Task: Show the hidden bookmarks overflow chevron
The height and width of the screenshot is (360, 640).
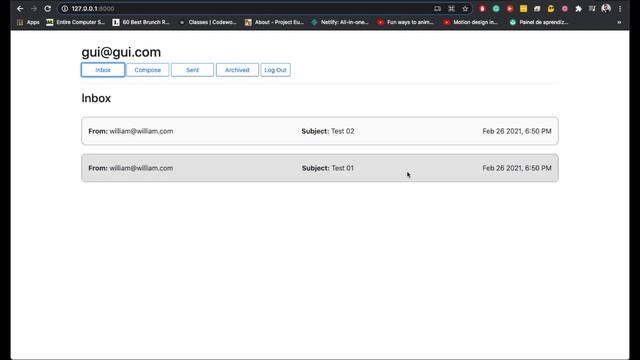Action: click(x=619, y=22)
